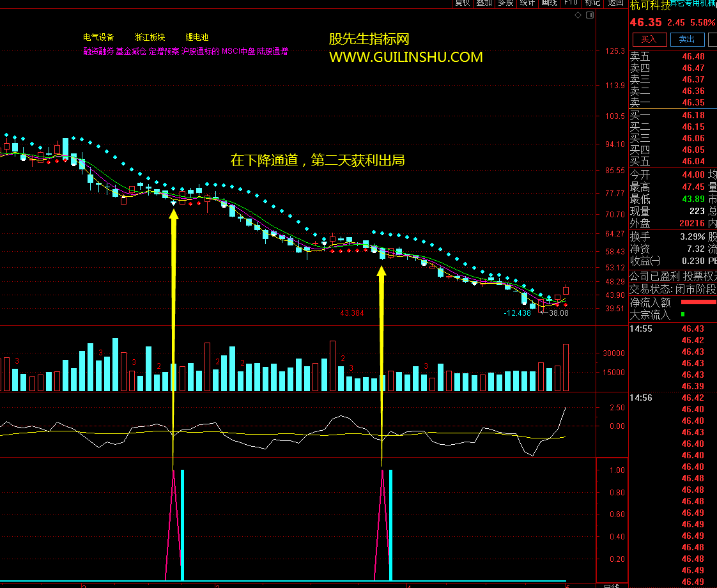
Task: Select the 画线 drawing tool menu
Action: 549,3
